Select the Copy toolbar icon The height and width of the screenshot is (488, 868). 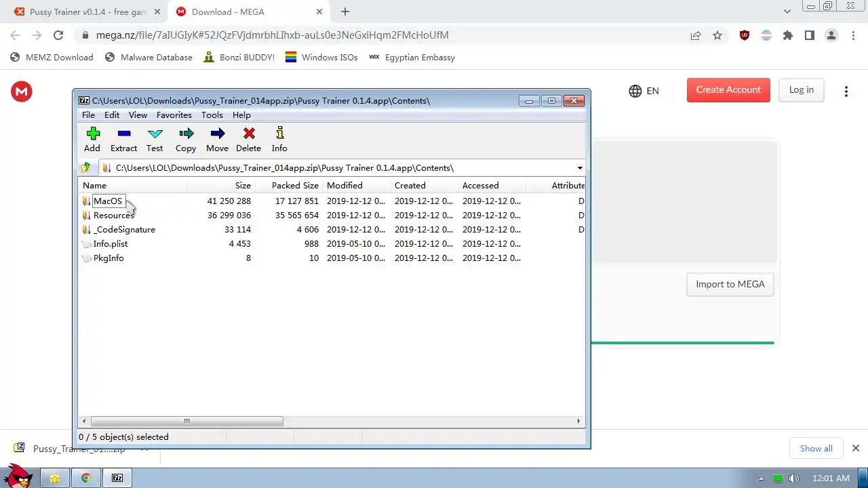[x=186, y=140]
